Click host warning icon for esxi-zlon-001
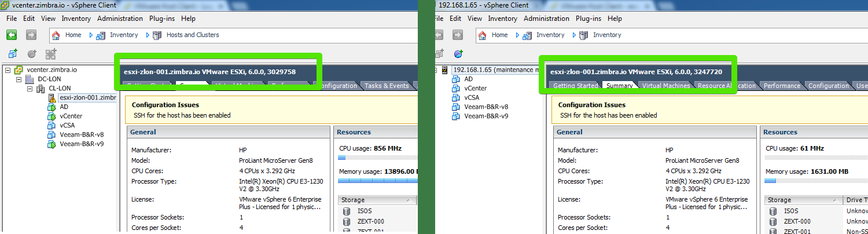 pos(52,97)
